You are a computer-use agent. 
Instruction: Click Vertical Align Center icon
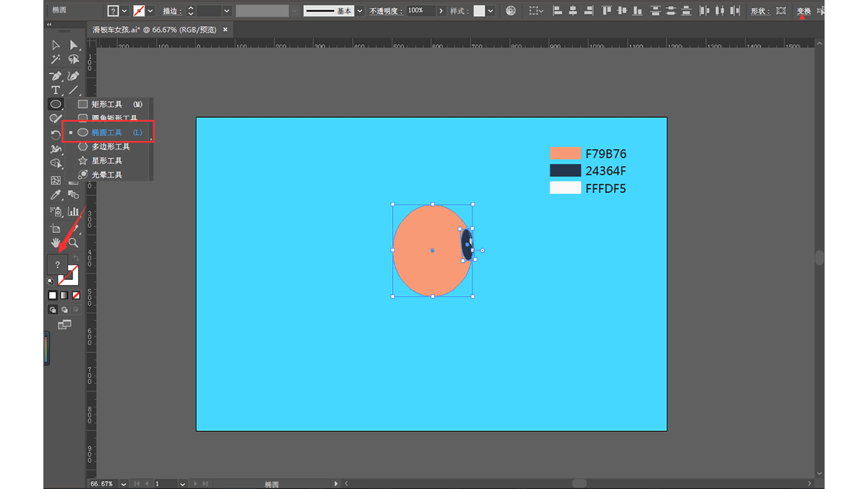(x=621, y=11)
